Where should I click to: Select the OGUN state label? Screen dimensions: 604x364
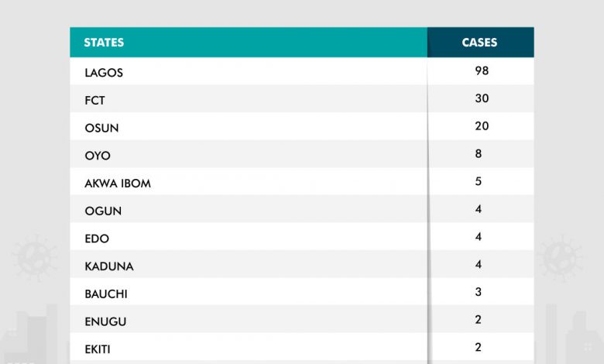[103, 211]
